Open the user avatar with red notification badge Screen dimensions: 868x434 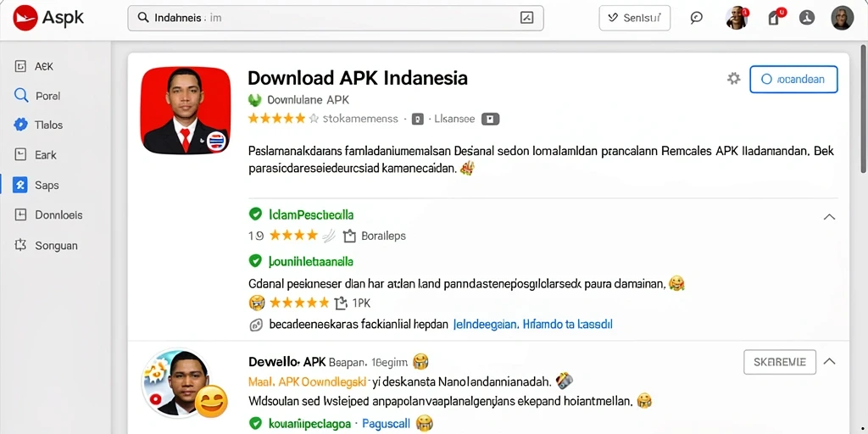[x=737, y=18]
